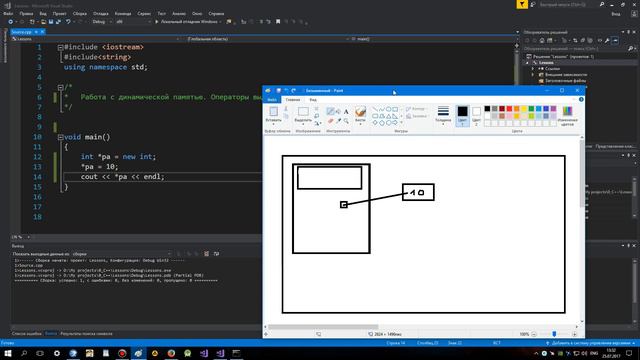Screen dimensions: 640x360
Task: Pick the oval shape in Paint shapes gallery
Action: (388, 109)
